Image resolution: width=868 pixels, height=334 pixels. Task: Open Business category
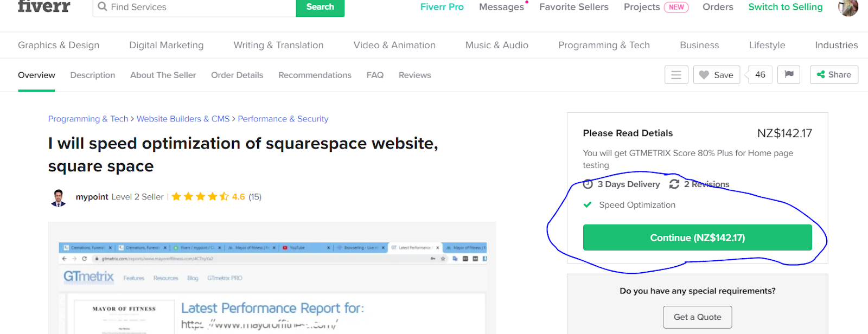click(699, 45)
